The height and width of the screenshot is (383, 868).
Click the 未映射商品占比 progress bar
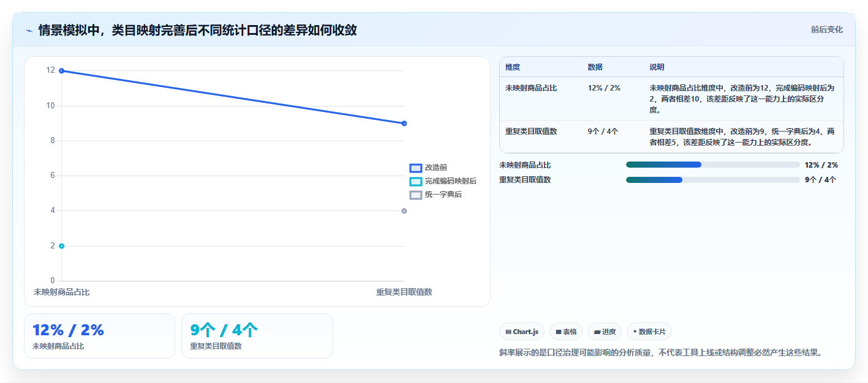tap(712, 165)
